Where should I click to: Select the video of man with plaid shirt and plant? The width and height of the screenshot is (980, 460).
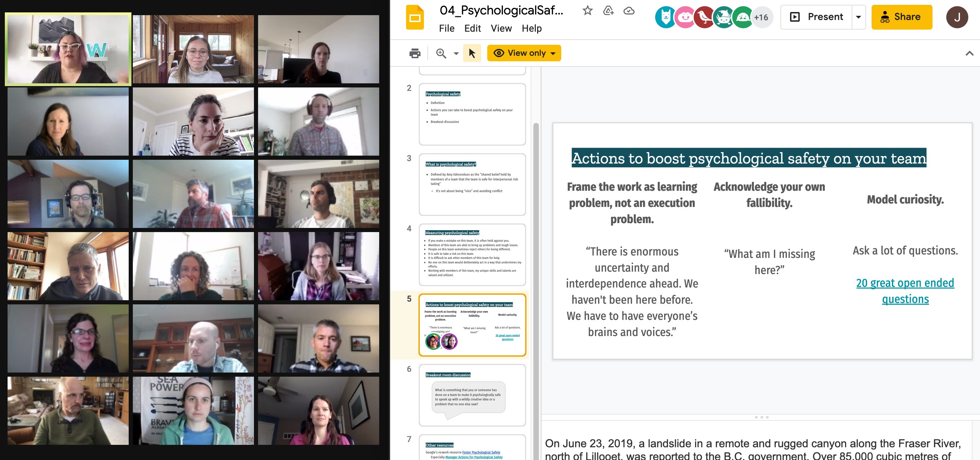(x=193, y=194)
